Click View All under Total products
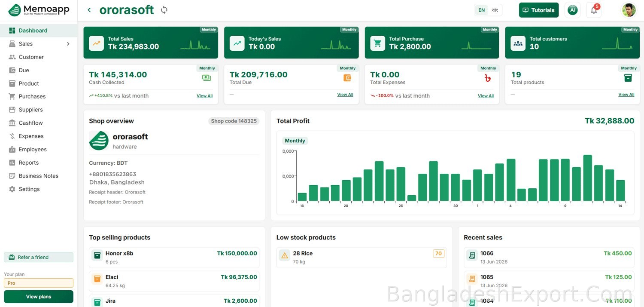644x307 pixels. tap(626, 95)
